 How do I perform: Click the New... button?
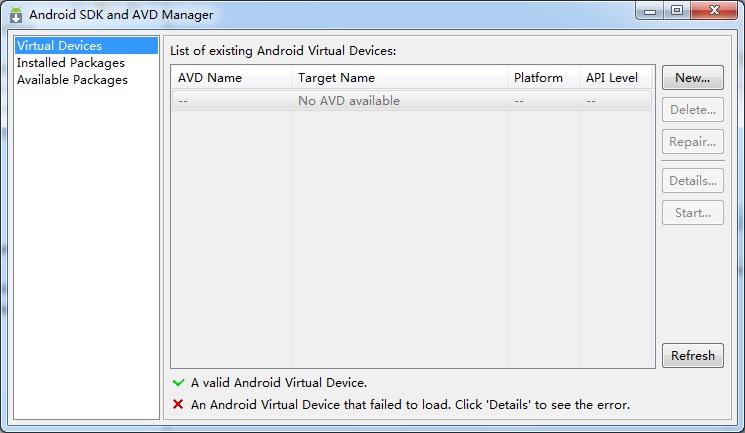click(x=693, y=77)
